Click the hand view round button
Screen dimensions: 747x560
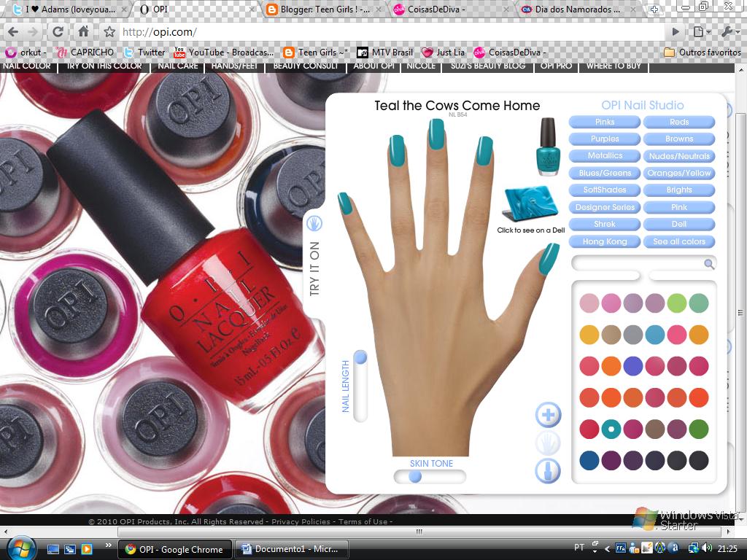[548, 443]
